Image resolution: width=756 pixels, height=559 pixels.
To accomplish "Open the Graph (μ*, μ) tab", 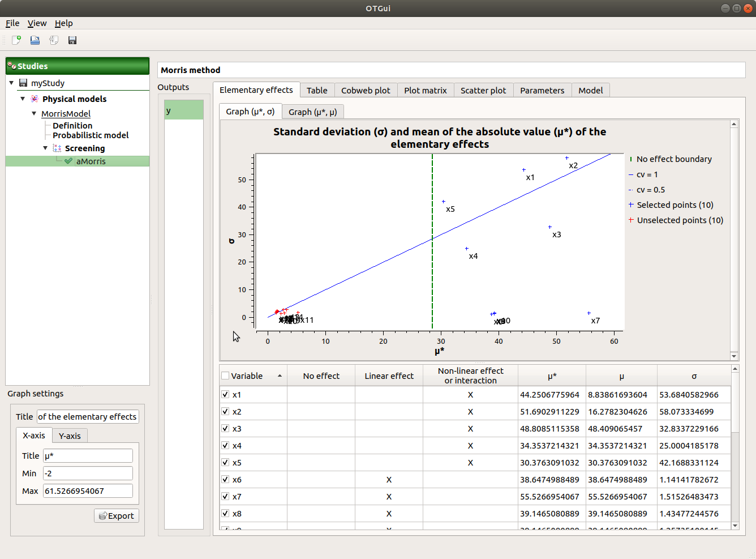I will point(312,112).
